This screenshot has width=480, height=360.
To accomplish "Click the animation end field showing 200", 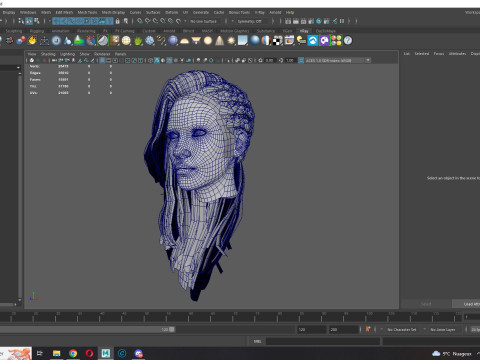I will click(x=343, y=329).
